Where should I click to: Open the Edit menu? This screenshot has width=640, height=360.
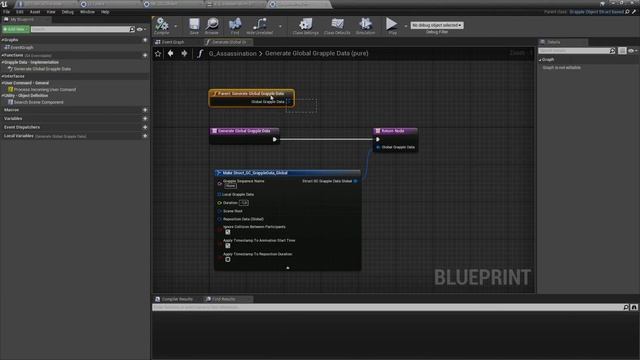click(20, 12)
